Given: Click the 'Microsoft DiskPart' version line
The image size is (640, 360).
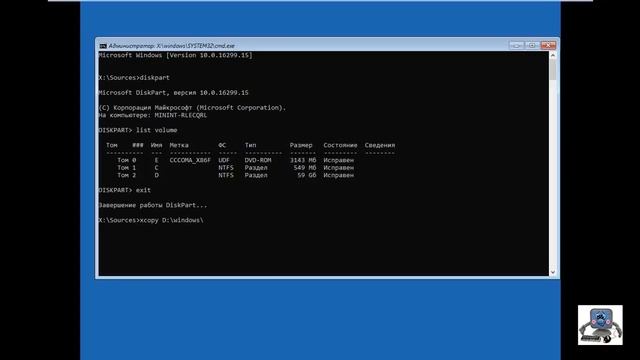Looking at the screenshot, I should [173, 93].
